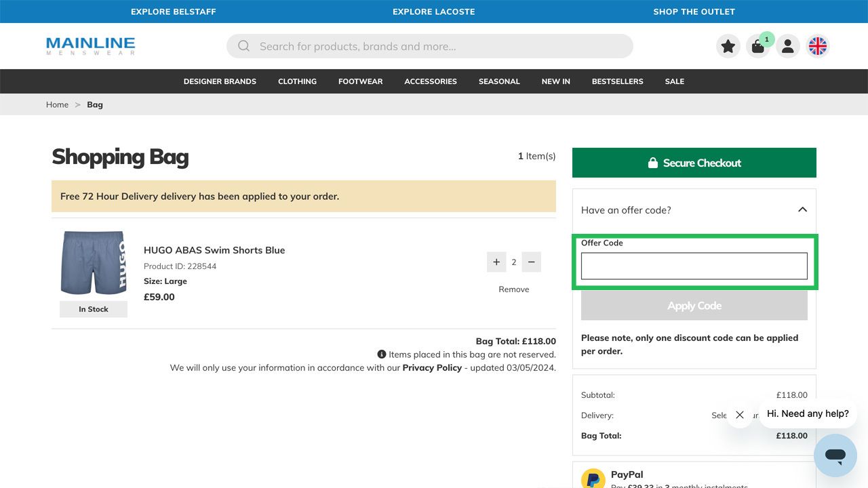Open the Seasonal menu
This screenshot has height=488, width=868.
click(499, 81)
